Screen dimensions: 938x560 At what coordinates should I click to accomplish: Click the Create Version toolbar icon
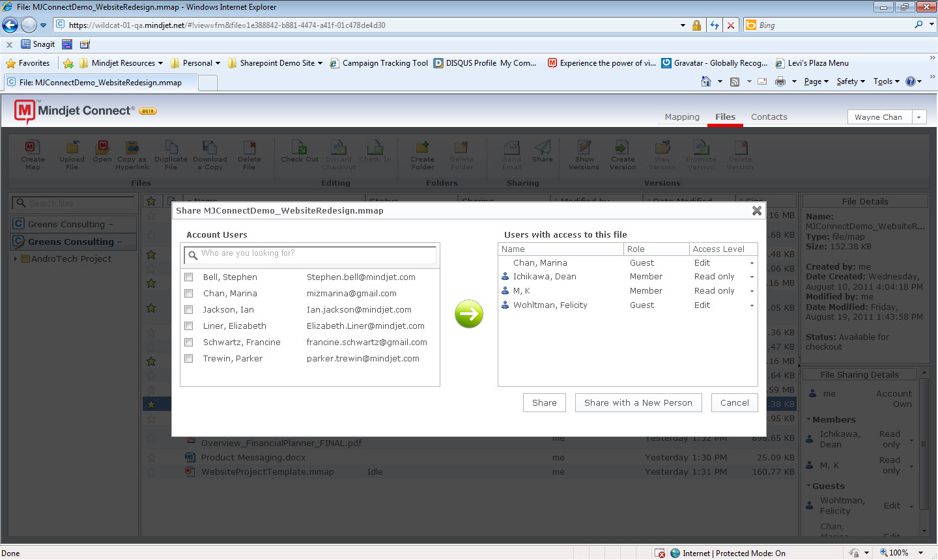click(x=623, y=155)
